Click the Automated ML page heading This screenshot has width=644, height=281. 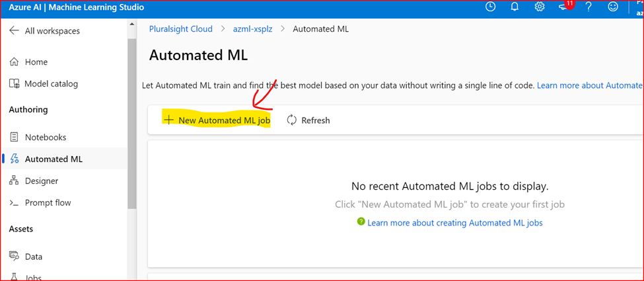tap(198, 55)
